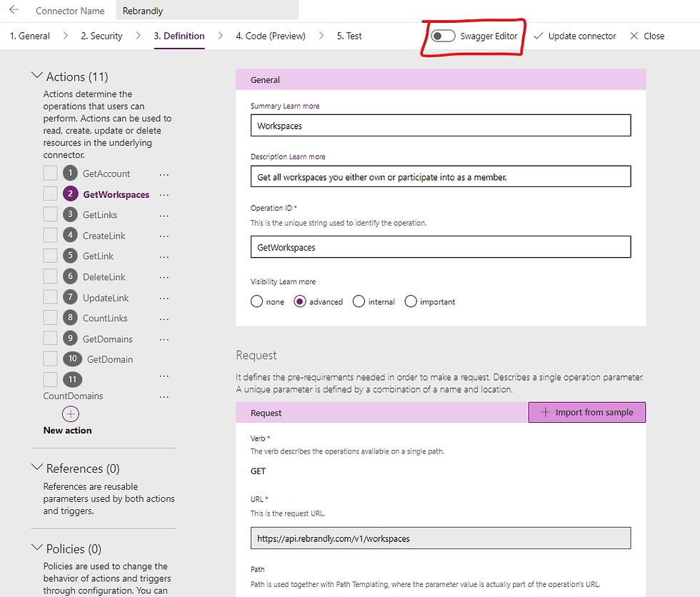Screen dimensions: 700x597
Task: Select the DeleteLink action
Action: click(104, 277)
